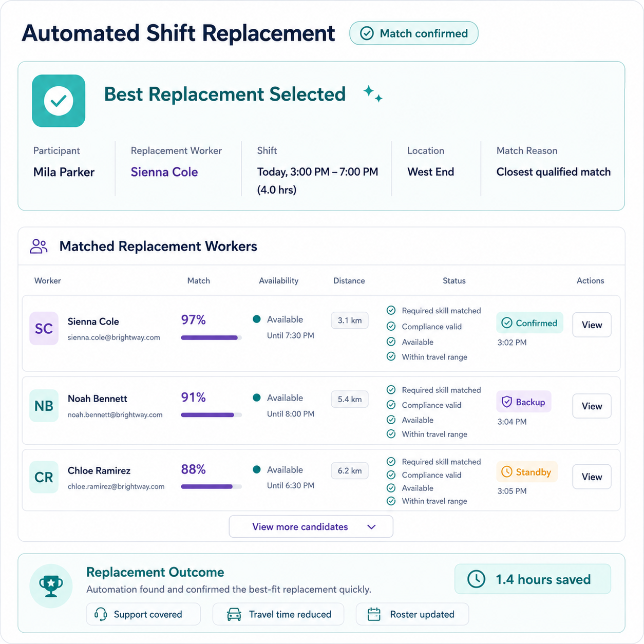Image resolution: width=644 pixels, height=644 pixels.
Task: Open the Sienna Cole replacement worker link
Action: [x=164, y=172]
